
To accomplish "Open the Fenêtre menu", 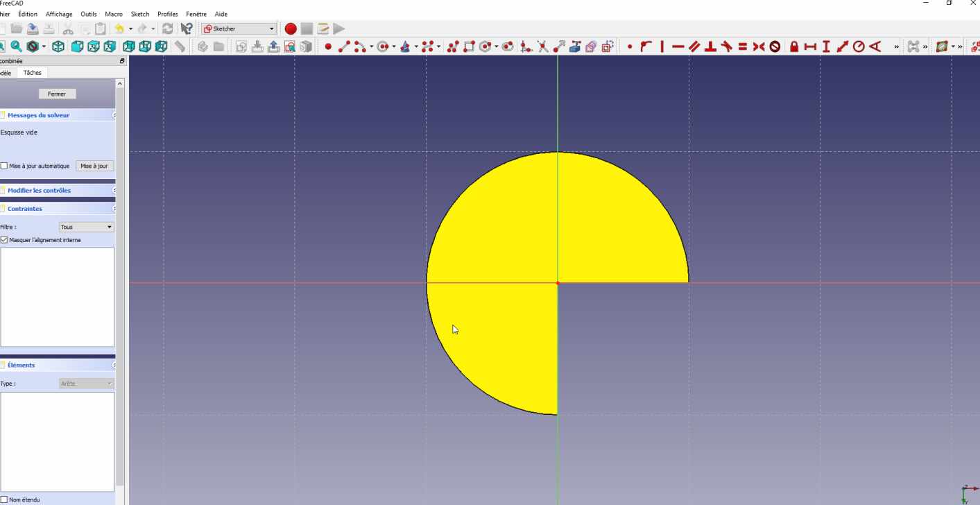I will [196, 14].
